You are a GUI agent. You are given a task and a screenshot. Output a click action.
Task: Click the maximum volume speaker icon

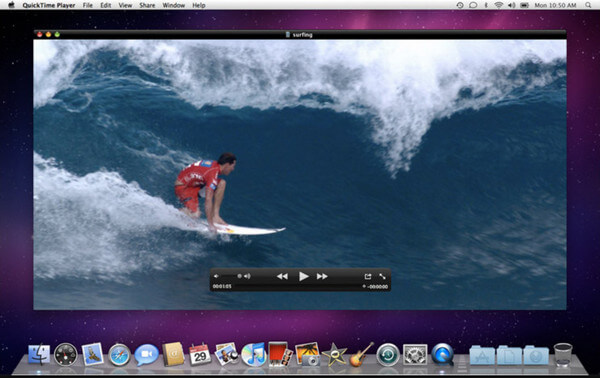tap(247, 276)
